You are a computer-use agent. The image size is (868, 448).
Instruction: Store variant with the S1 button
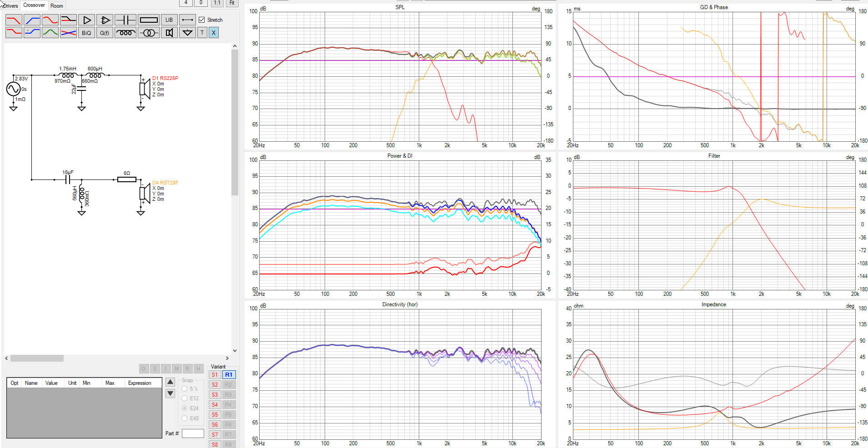215,375
